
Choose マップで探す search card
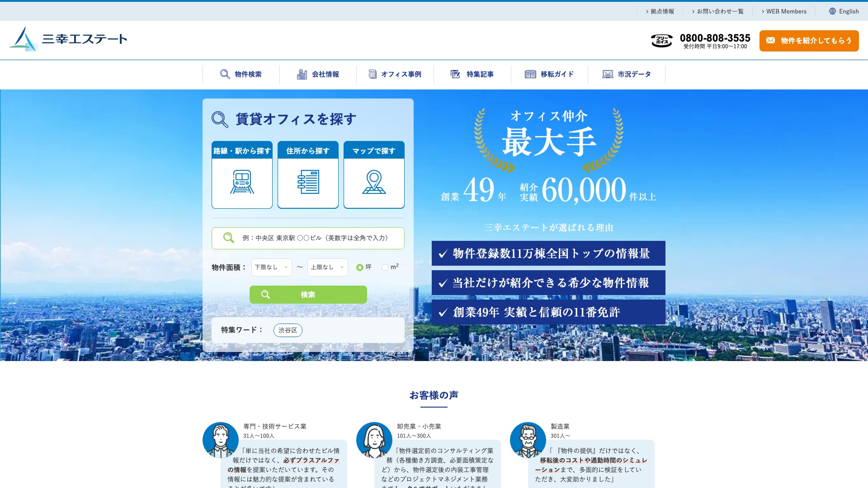point(374,175)
